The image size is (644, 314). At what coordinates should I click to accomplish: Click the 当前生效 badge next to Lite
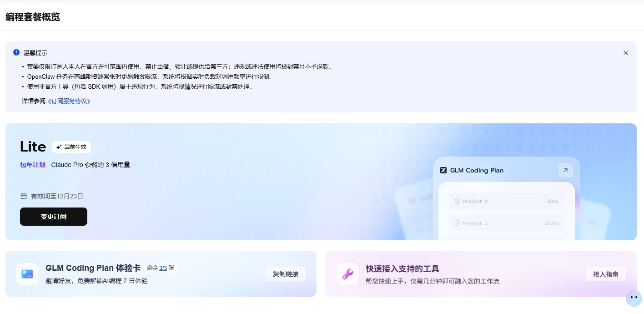71,147
